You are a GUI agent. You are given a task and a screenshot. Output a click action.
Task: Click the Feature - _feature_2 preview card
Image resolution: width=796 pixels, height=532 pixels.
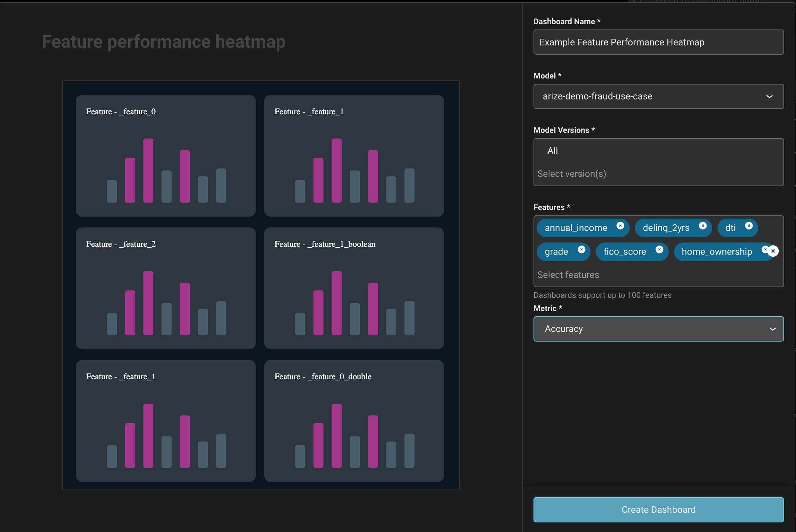166,288
